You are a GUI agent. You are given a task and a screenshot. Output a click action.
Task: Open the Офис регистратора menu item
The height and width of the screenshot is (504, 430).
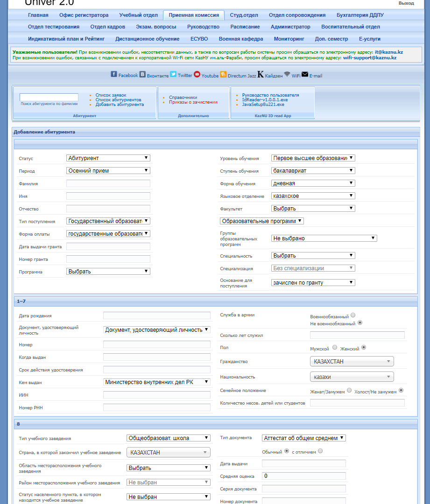click(84, 15)
